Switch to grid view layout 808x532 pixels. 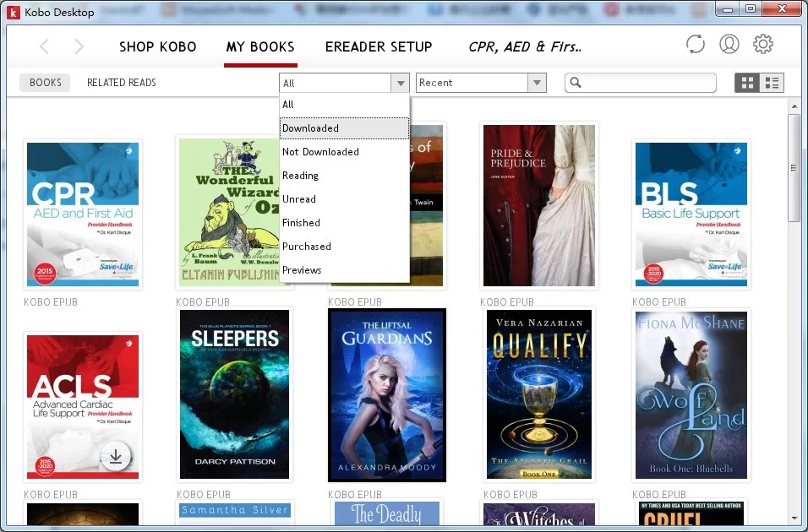click(747, 82)
